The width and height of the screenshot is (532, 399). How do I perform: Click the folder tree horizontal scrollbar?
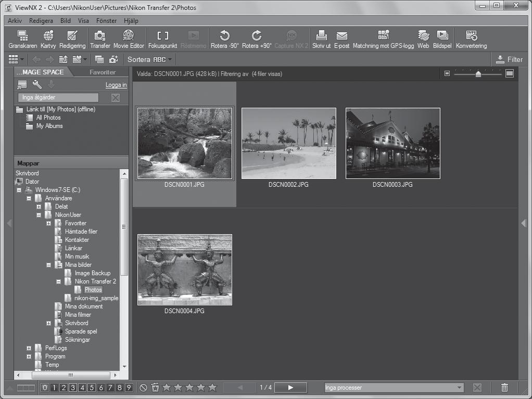[71, 375]
